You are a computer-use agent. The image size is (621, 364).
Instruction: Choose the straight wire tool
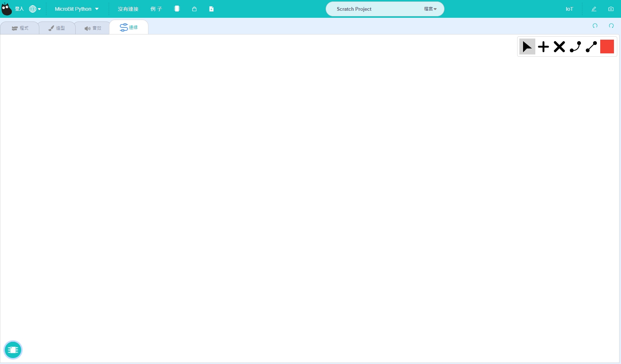click(591, 47)
